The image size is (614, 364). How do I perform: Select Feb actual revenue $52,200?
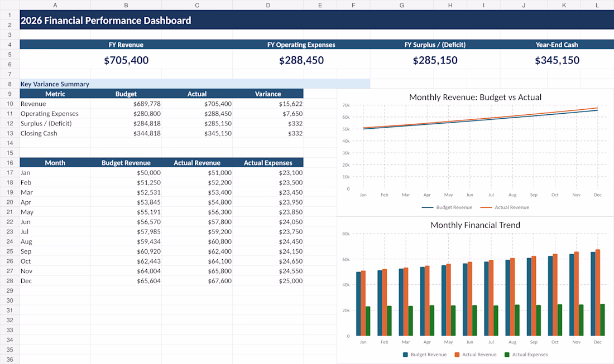(x=197, y=182)
